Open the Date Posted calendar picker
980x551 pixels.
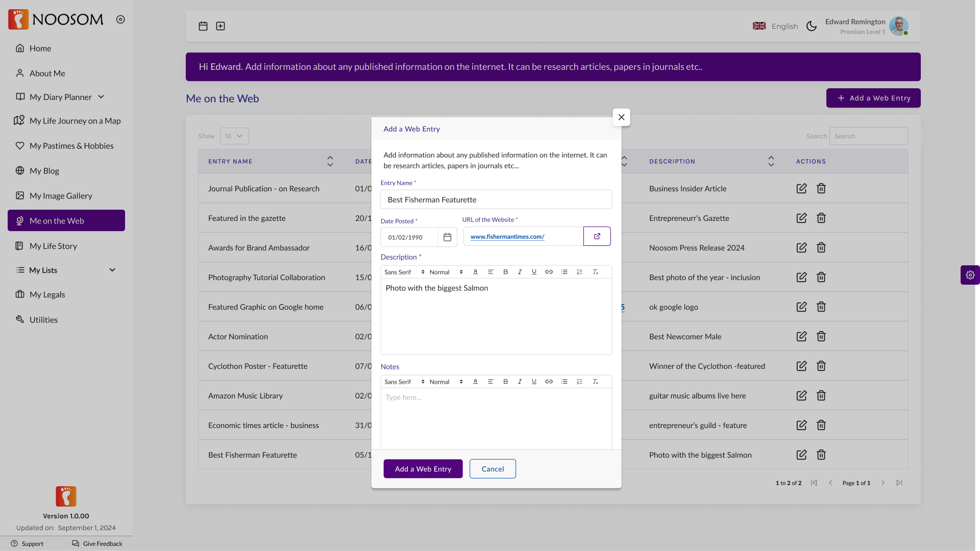coord(447,237)
